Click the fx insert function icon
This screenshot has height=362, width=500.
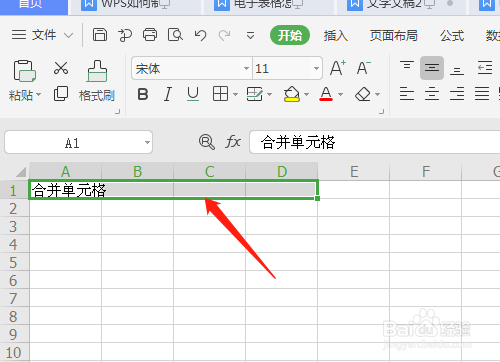click(x=233, y=142)
